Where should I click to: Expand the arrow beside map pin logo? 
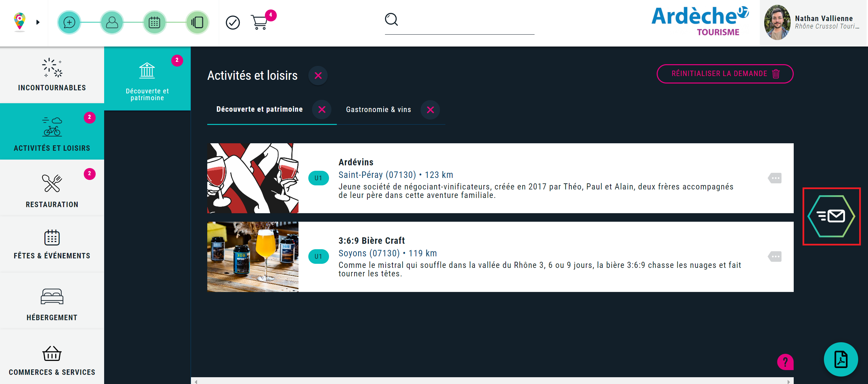(38, 22)
